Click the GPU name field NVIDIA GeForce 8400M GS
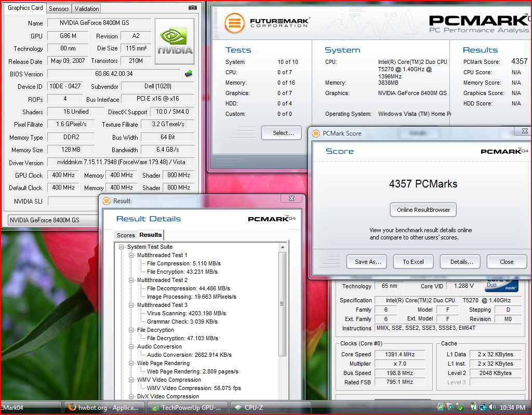Image resolution: width=532 pixels, height=415 pixels. (x=99, y=23)
